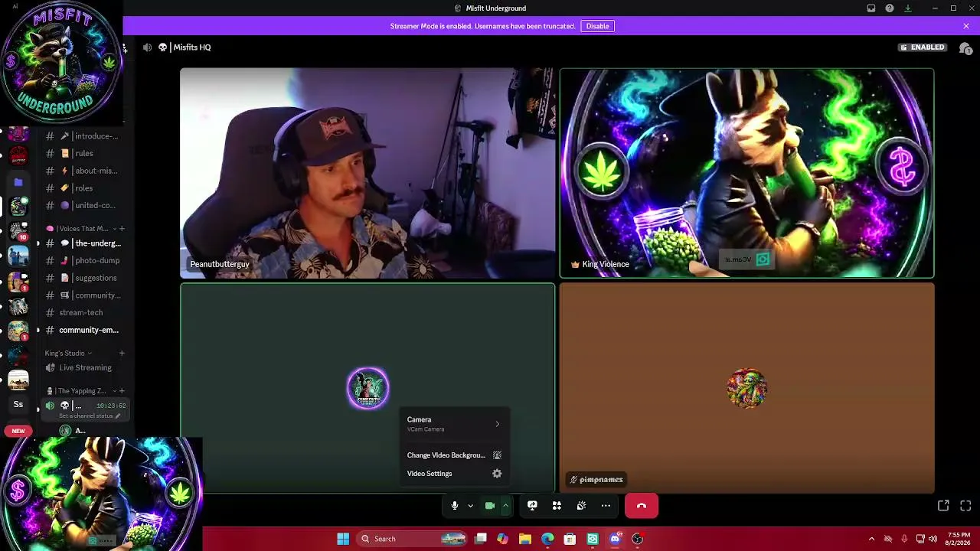Open more call options (three dots)
This screenshot has width=980, height=551.
(606, 506)
